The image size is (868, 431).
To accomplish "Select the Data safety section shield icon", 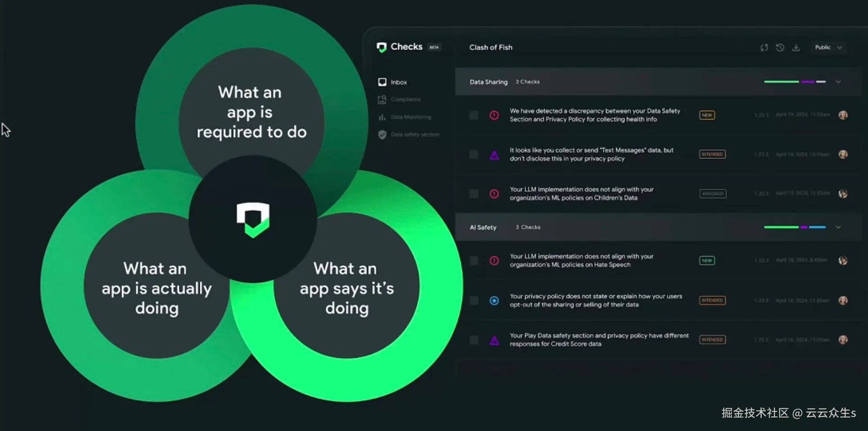I will click(382, 135).
